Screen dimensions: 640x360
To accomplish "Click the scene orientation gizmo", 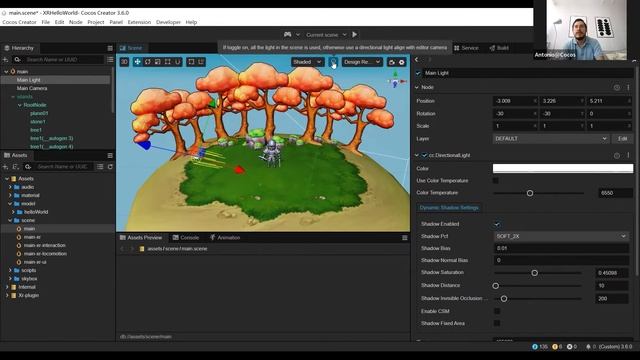I will 395,80.
